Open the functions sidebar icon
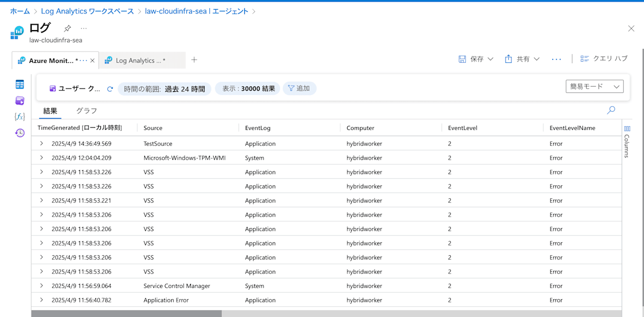Screen dimensions: 644x317 20,117
